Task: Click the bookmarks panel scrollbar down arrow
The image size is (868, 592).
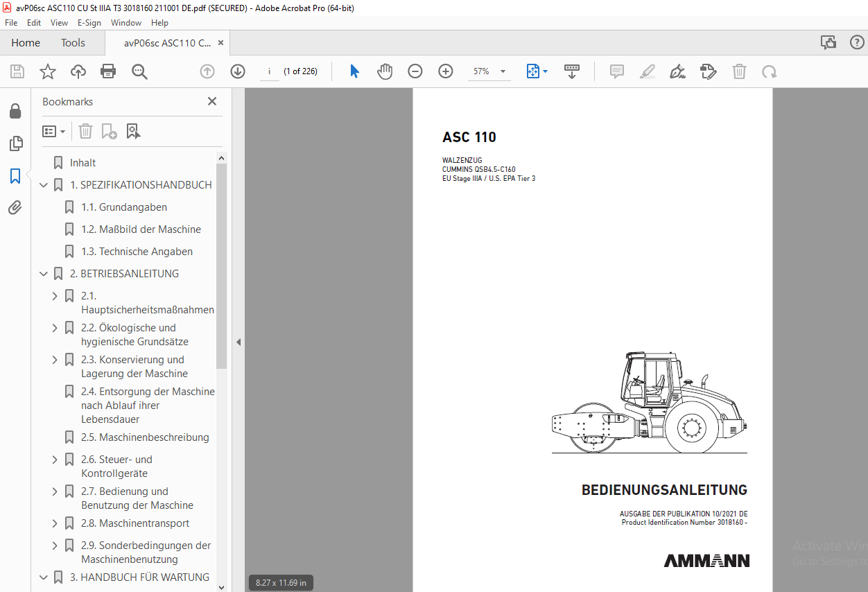Action: 222,586
